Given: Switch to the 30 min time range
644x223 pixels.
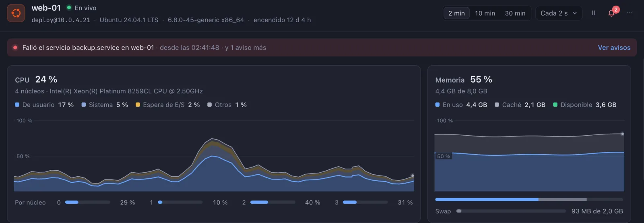Looking at the screenshot, I should click(x=515, y=13).
